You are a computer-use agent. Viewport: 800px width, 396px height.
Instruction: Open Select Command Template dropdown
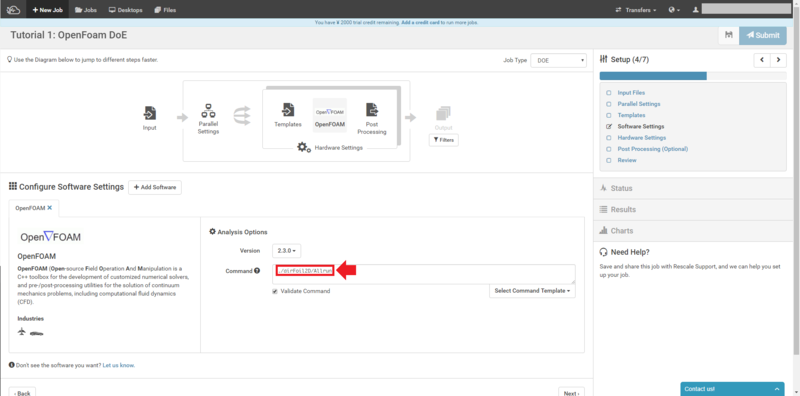[532, 291]
